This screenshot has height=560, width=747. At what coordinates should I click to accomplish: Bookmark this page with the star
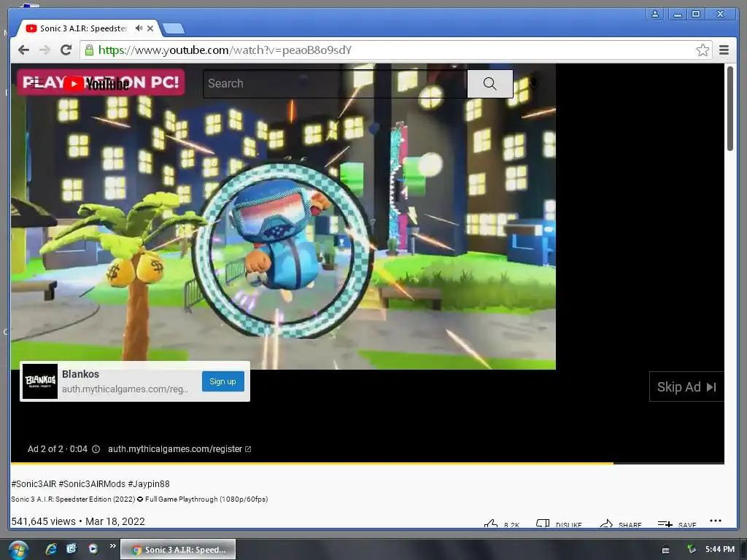(x=703, y=50)
